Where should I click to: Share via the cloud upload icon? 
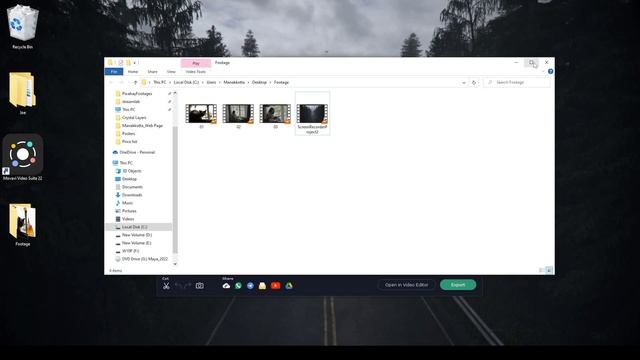[226, 286]
